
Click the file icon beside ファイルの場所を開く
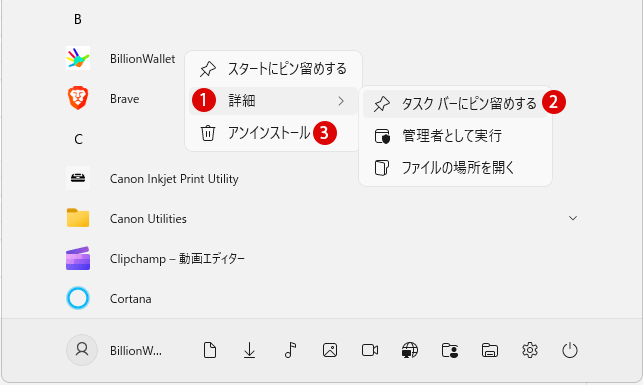pos(382,168)
